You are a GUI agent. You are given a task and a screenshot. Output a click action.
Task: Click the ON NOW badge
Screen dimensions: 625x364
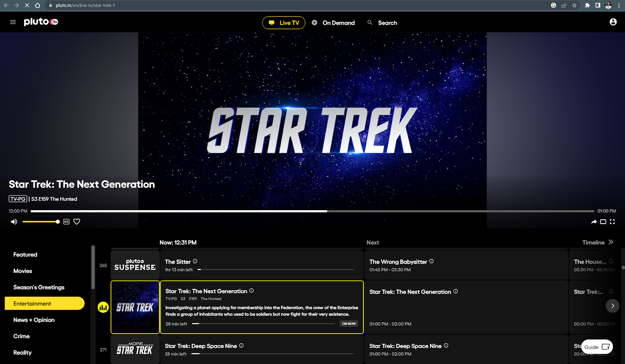click(349, 324)
